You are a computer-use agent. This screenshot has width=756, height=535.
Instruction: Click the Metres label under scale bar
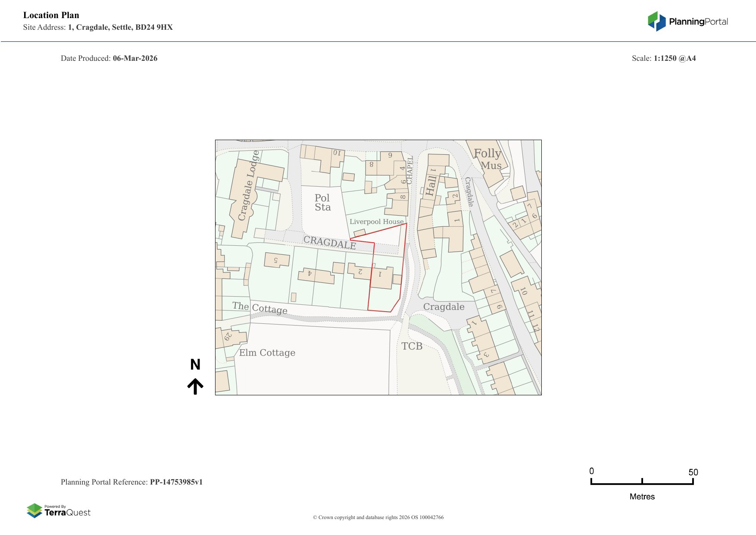642,497
